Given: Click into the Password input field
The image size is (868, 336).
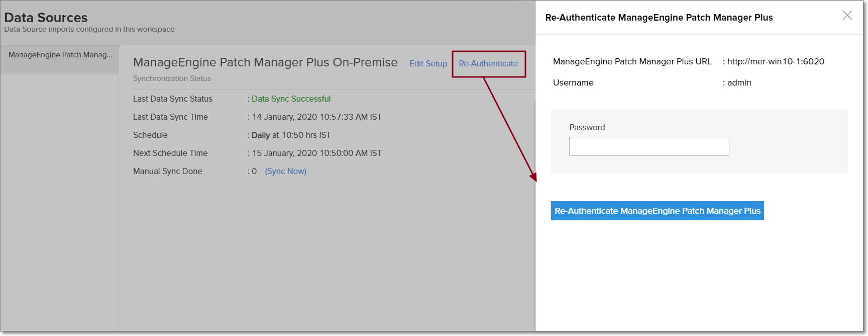Looking at the screenshot, I should pyautogui.click(x=648, y=146).
